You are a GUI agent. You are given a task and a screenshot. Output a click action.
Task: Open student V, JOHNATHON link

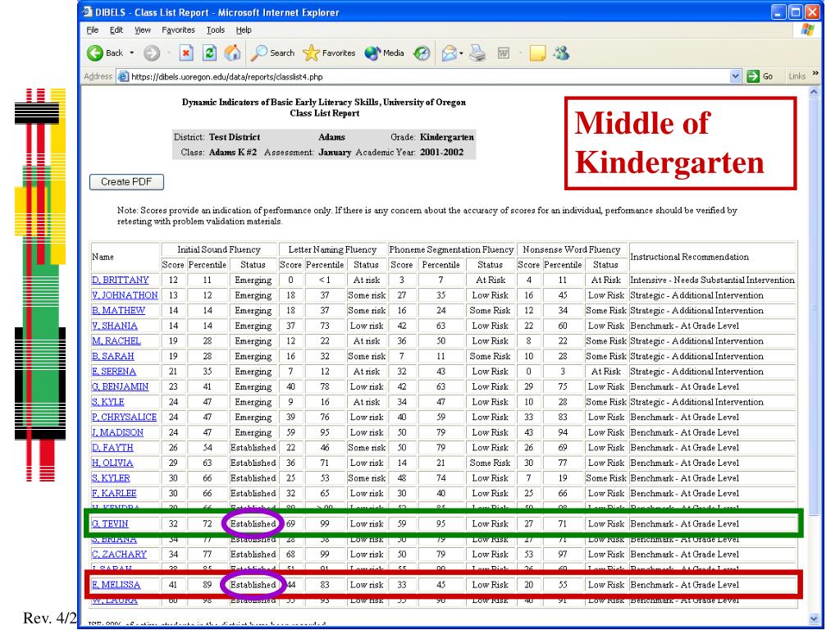[125, 295]
